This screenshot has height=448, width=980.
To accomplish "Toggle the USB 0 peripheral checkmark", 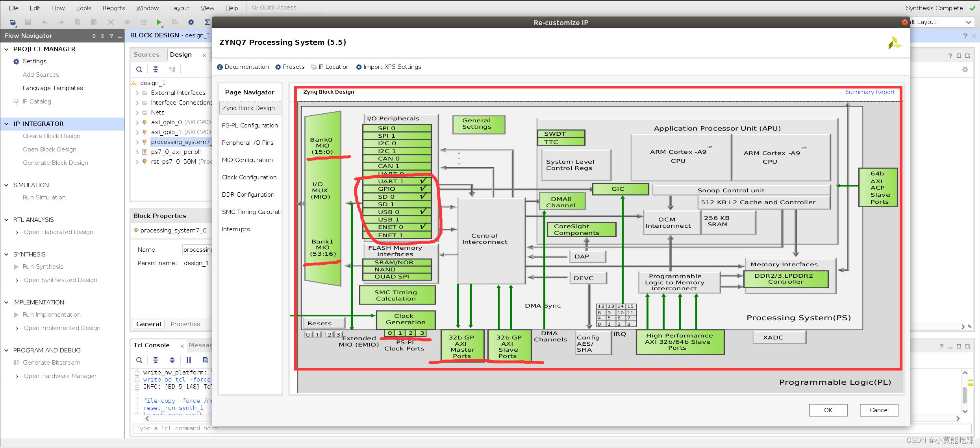I will (x=423, y=212).
